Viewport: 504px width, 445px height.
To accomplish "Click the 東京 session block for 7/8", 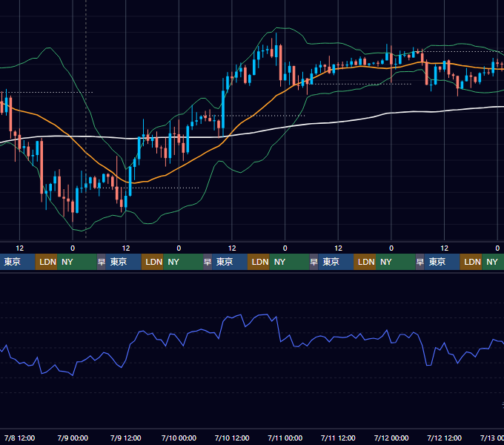I will click(17, 262).
